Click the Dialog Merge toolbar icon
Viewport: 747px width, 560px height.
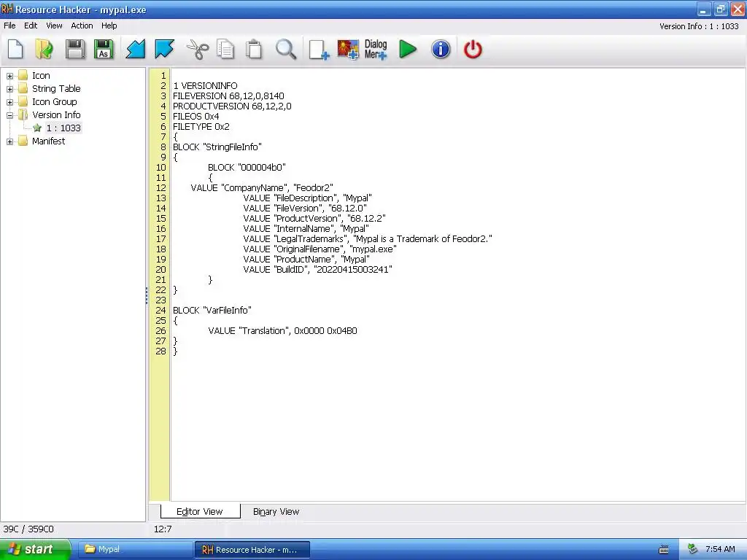click(x=376, y=49)
